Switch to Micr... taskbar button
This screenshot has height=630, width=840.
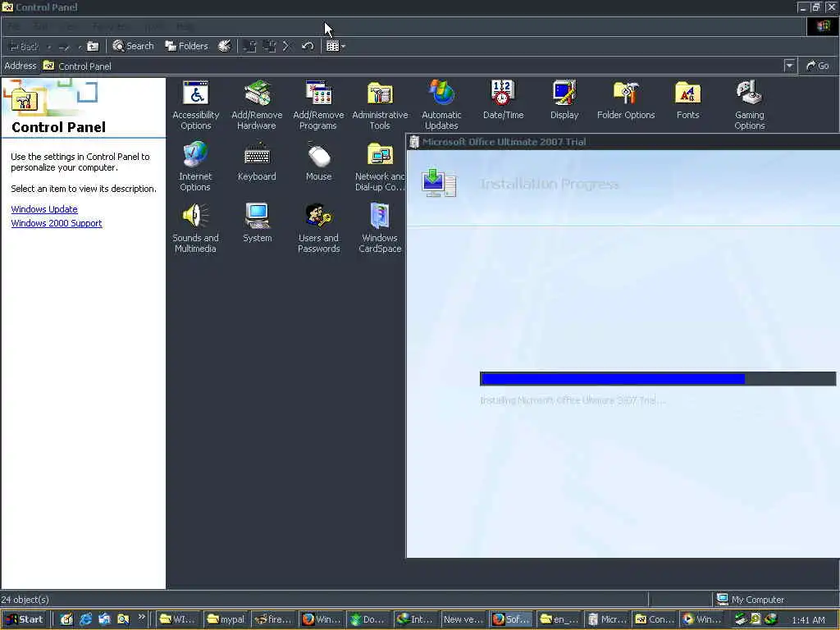point(606,619)
